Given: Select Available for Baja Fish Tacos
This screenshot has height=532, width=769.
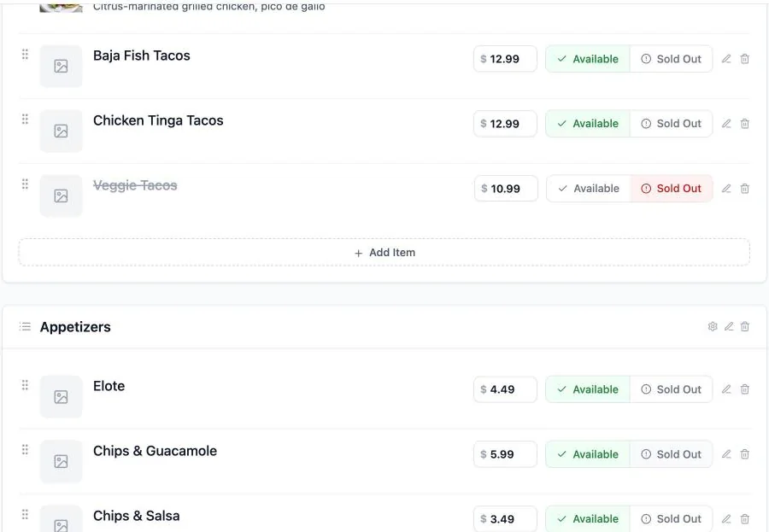Looking at the screenshot, I should (x=588, y=59).
